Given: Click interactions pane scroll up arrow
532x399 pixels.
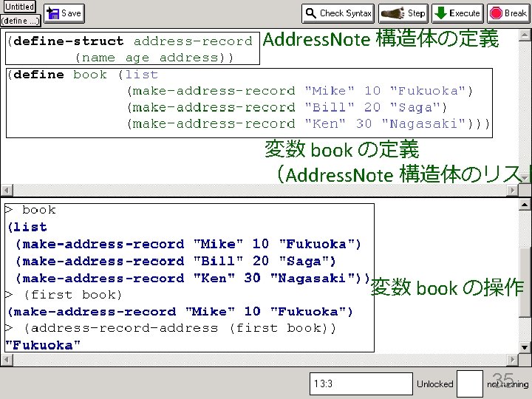Looking at the screenshot, I should tap(524, 205).
